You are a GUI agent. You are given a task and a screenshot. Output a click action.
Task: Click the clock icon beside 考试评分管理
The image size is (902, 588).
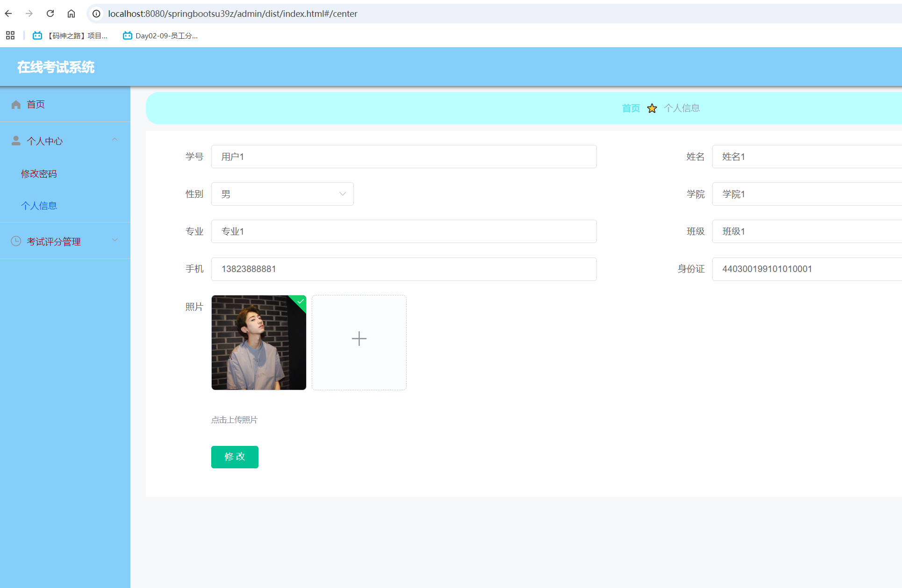(x=16, y=241)
